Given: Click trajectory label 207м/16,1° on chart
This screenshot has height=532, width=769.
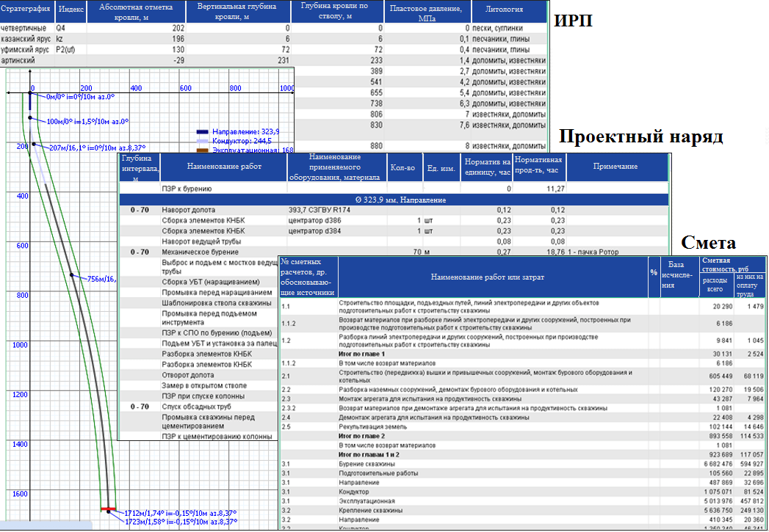Looking at the screenshot, I should pos(98,147).
